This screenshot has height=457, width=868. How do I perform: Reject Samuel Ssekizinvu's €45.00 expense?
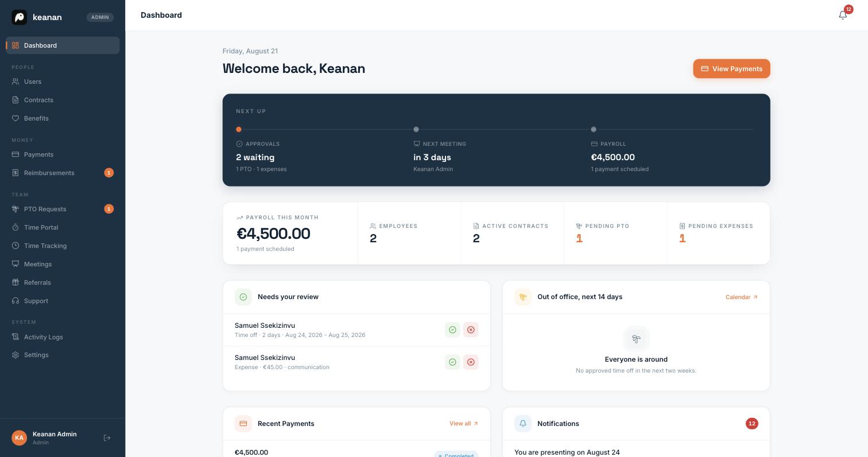pyautogui.click(x=471, y=362)
